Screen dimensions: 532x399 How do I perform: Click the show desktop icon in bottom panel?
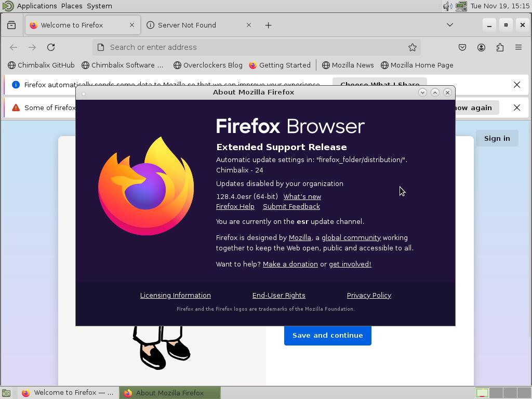point(6,393)
